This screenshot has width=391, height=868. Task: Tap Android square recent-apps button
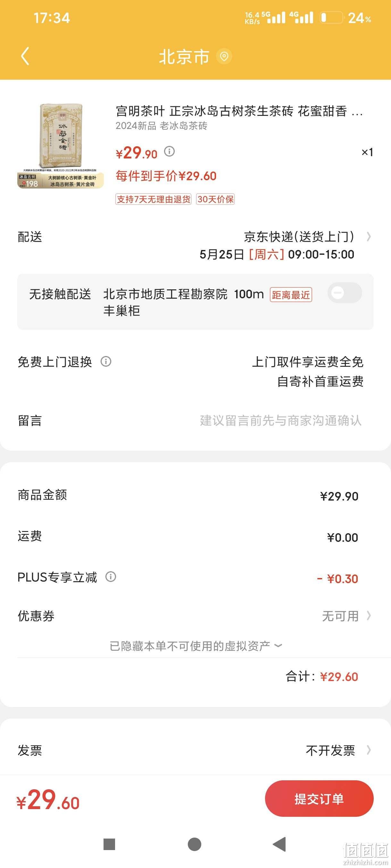point(109,844)
